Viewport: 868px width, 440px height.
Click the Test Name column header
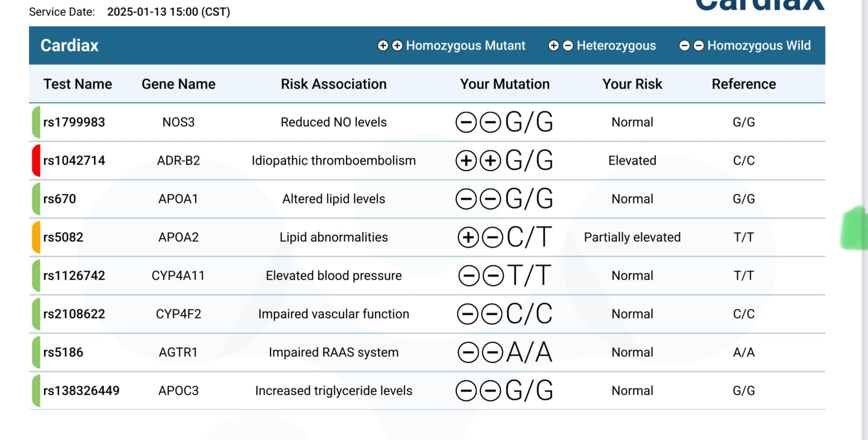point(77,84)
